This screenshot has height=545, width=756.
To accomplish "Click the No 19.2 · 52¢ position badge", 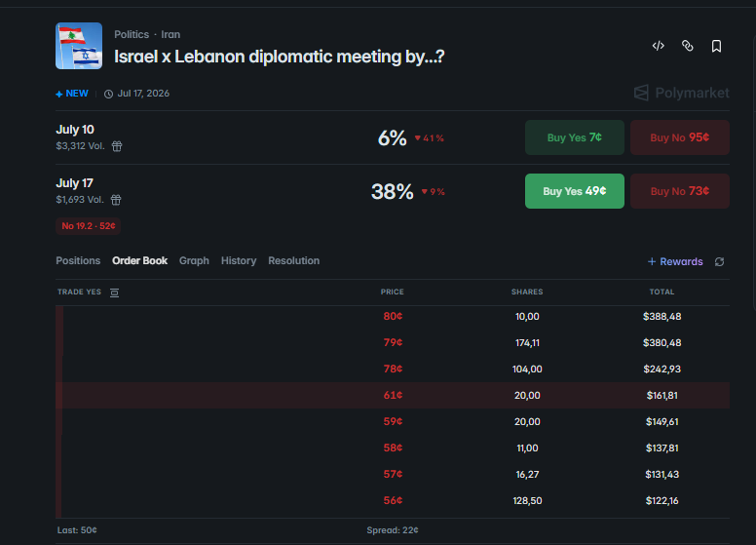I will 89,226.
